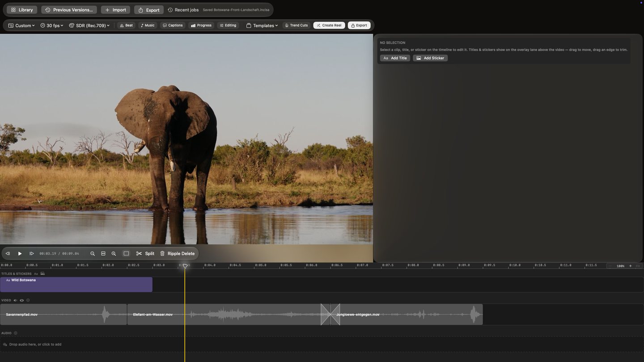Viewport: 644px width, 362px height.
Task: Open the Library
Action: tap(22, 10)
